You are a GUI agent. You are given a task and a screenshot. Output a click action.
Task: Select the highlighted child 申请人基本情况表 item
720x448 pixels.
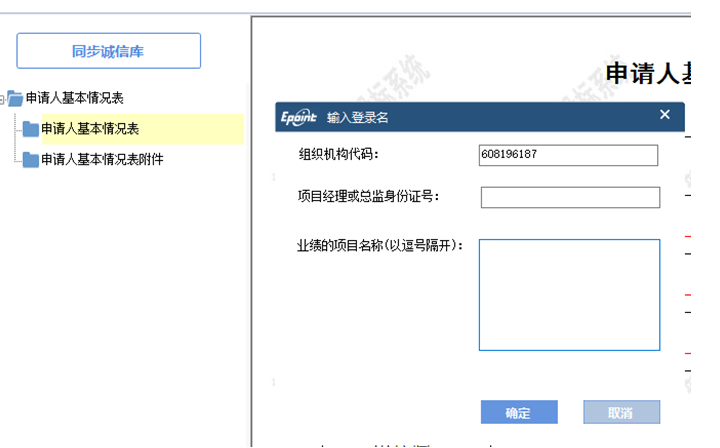coord(90,129)
